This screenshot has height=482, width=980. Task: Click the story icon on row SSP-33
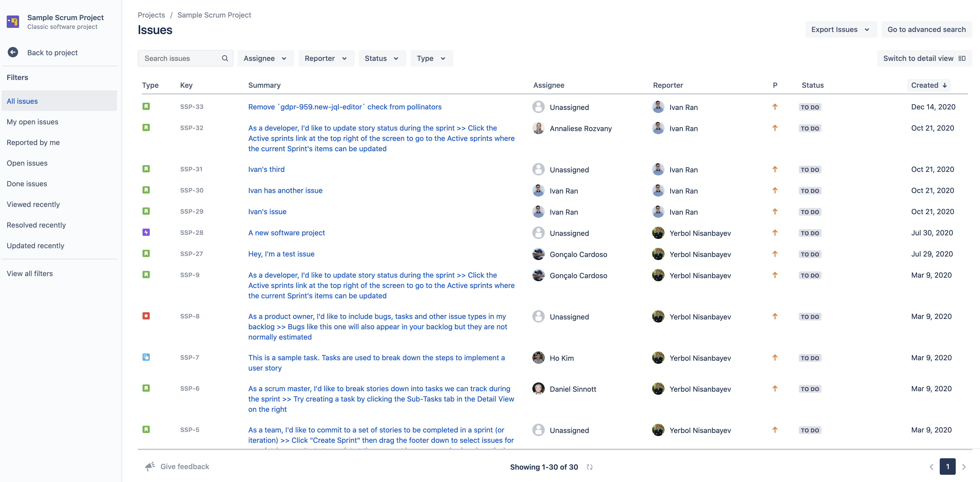[x=146, y=106]
